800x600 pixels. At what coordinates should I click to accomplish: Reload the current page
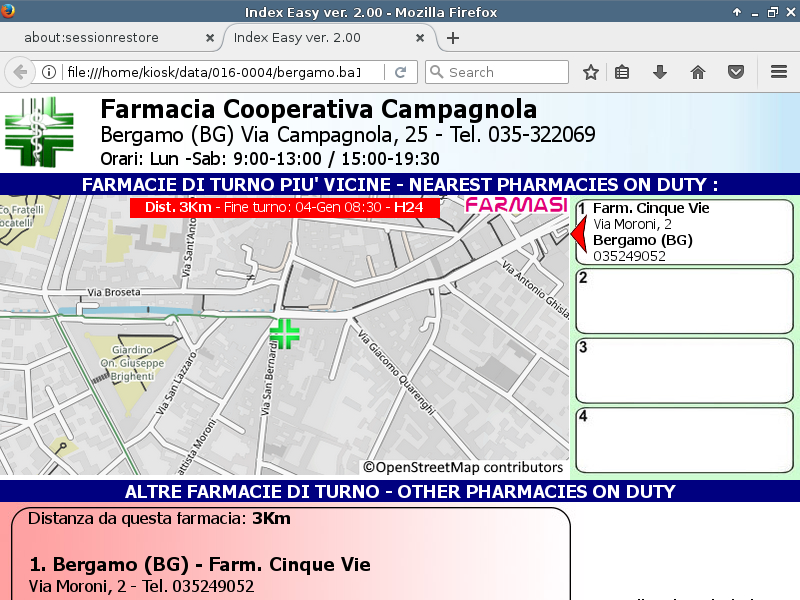point(400,72)
